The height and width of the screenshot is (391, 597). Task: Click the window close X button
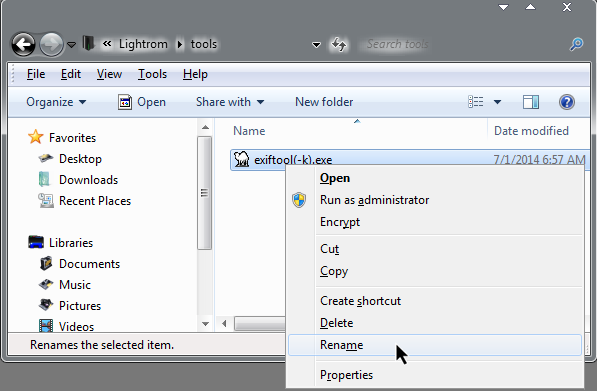click(x=567, y=7)
